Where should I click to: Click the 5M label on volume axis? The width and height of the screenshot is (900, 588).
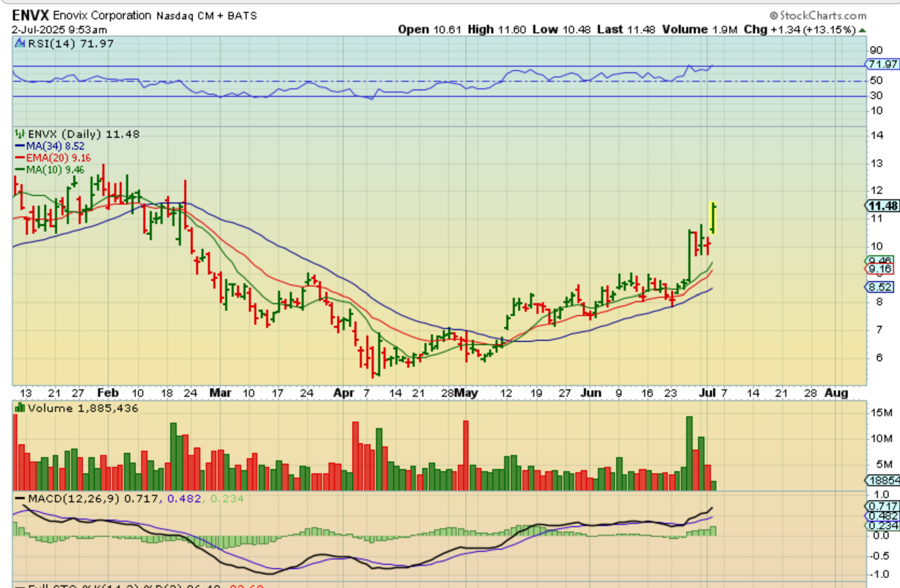click(885, 464)
